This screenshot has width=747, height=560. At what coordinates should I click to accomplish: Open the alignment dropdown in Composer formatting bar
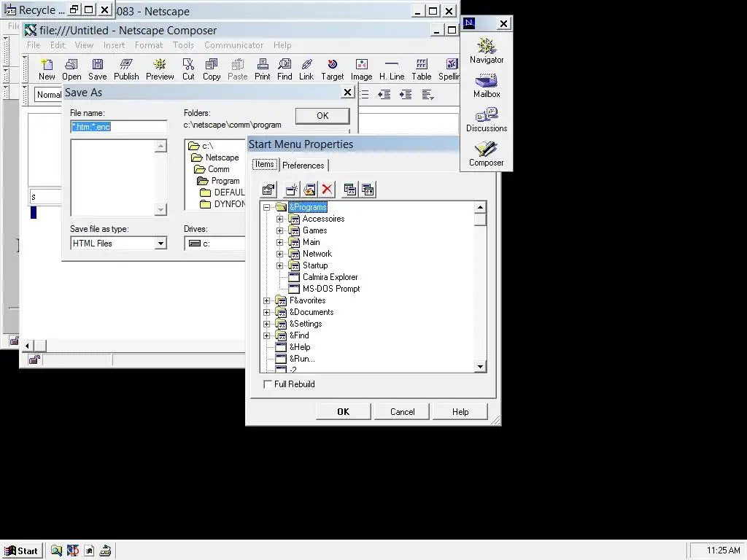[x=427, y=94]
